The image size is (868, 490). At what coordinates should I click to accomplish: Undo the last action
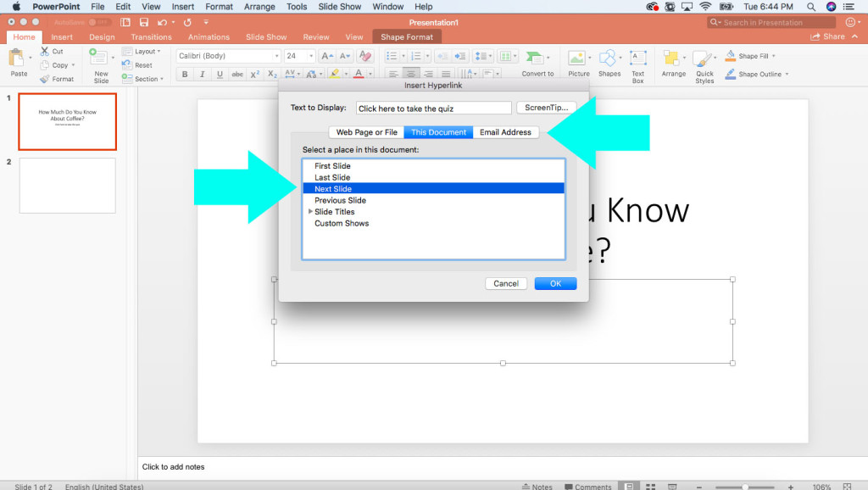coord(162,22)
